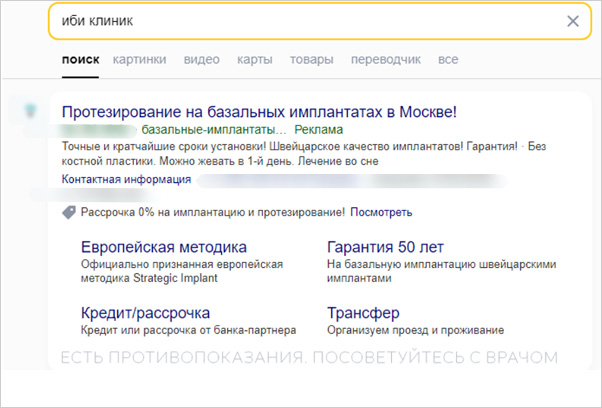This screenshot has width=602, height=408.
Task: Switch to the "переводчик" tab
Action: pos(385,60)
